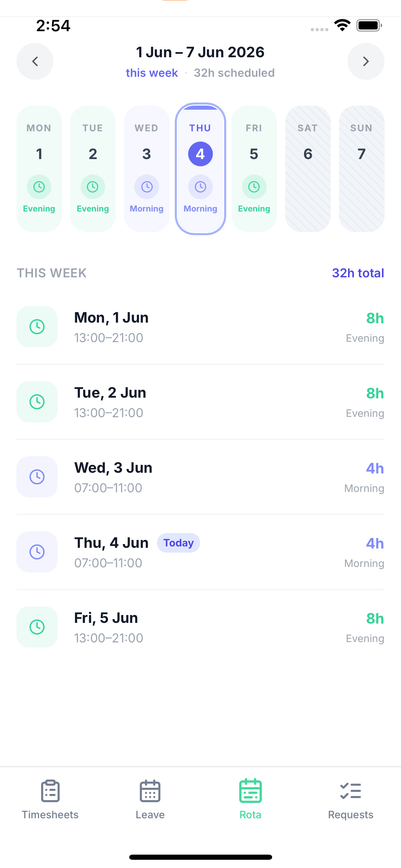Tap the clock icon beside Fri, 5 Jun
Image resolution: width=401 pixels, height=868 pixels.
tap(37, 627)
